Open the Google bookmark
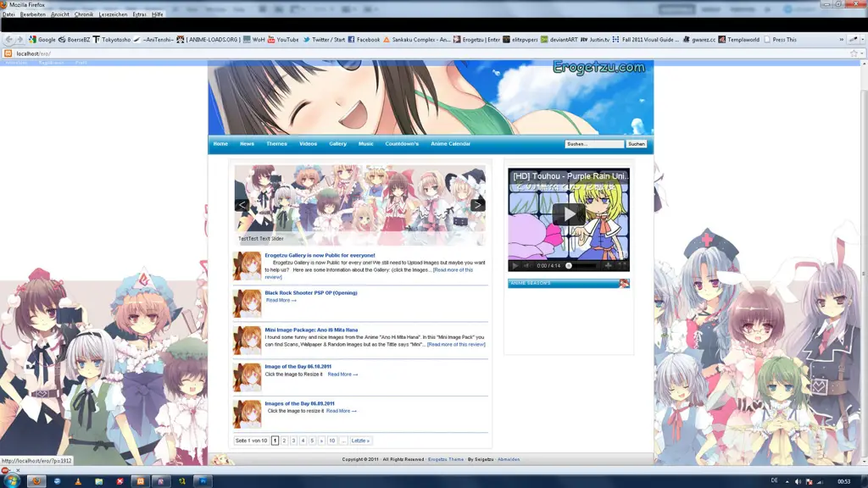 click(42, 40)
